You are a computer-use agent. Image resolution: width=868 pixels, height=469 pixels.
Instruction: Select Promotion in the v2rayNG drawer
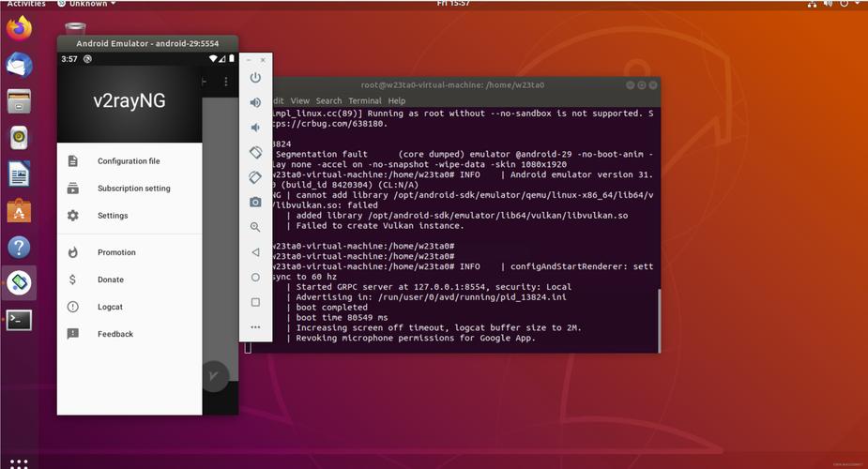[x=116, y=252]
